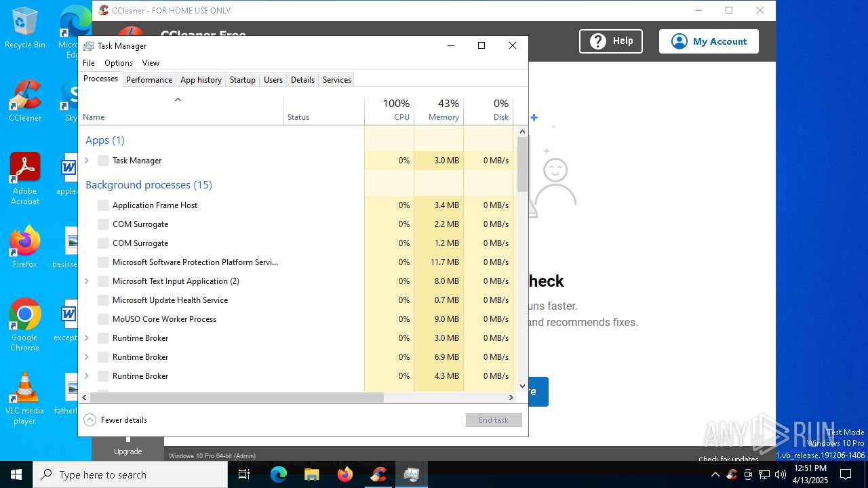The width and height of the screenshot is (868, 488).
Task: Click the Application Frame Host process icon
Action: tap(103, 205)
